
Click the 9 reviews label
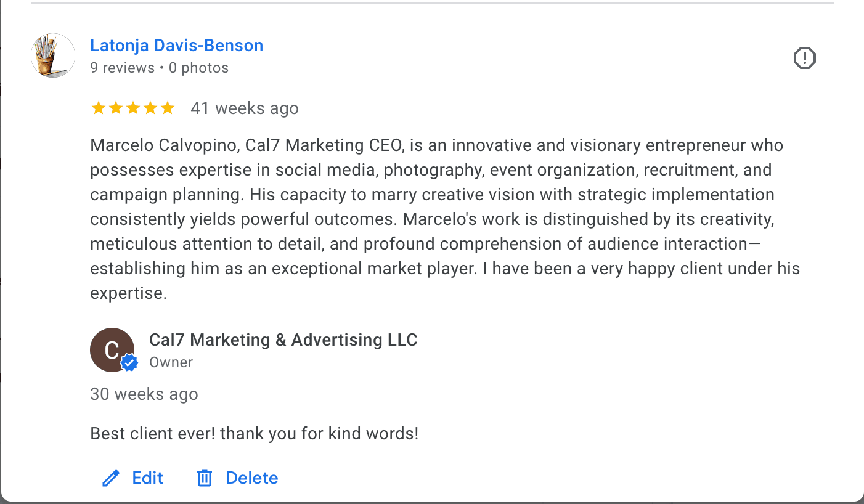(x=122, y=68)
